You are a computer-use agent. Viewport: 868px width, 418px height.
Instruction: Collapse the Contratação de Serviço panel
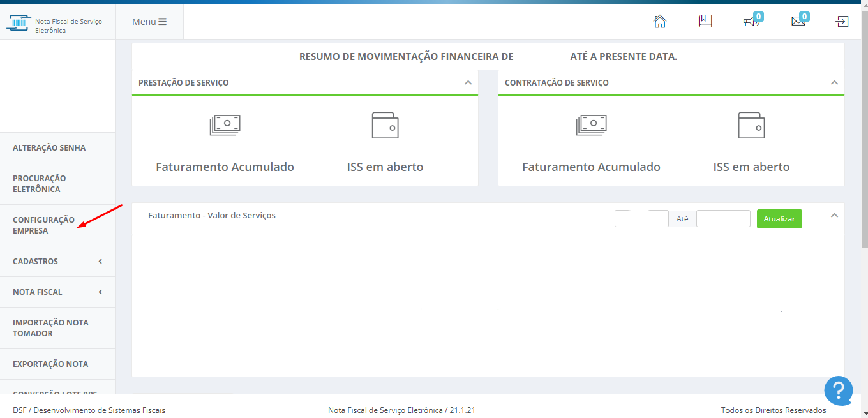click(834, 83)
